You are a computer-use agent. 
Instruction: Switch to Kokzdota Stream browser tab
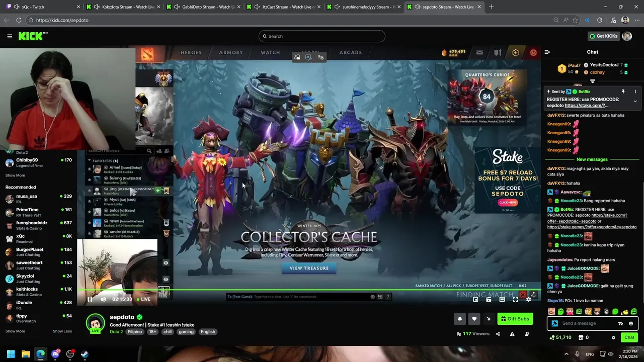(x=124, y=7)
